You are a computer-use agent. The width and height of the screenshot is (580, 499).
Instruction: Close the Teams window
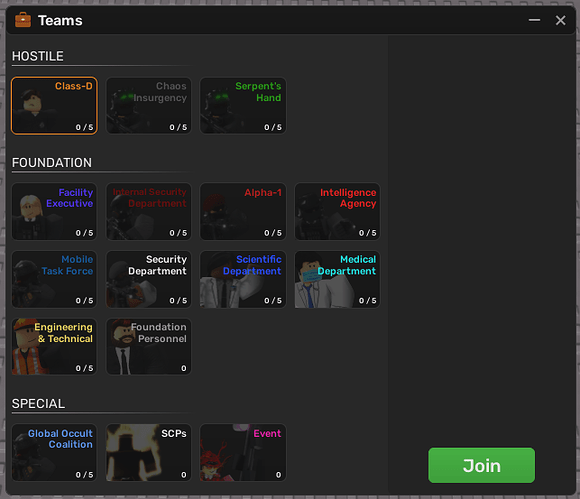(x=560, y=20)
